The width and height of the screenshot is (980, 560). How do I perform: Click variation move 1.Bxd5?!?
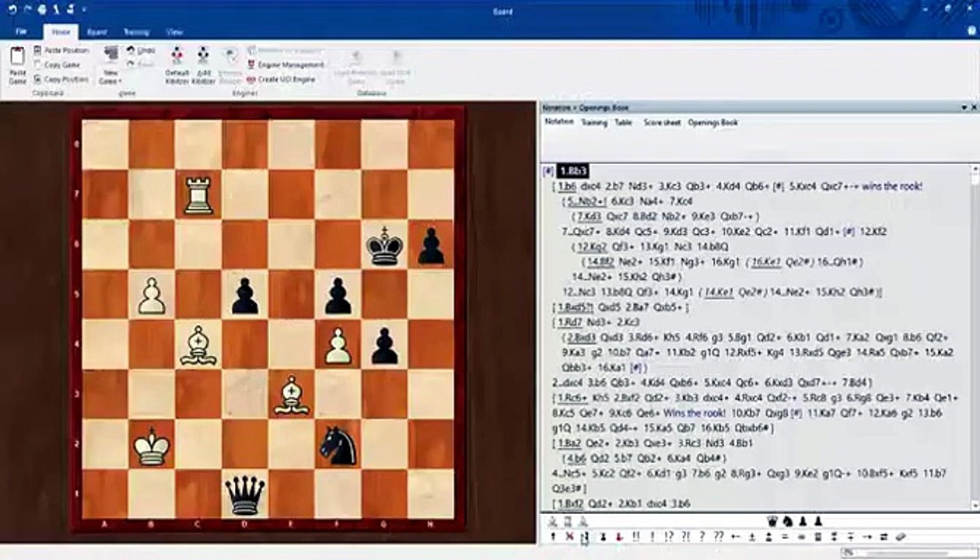[x=576, y=307]
